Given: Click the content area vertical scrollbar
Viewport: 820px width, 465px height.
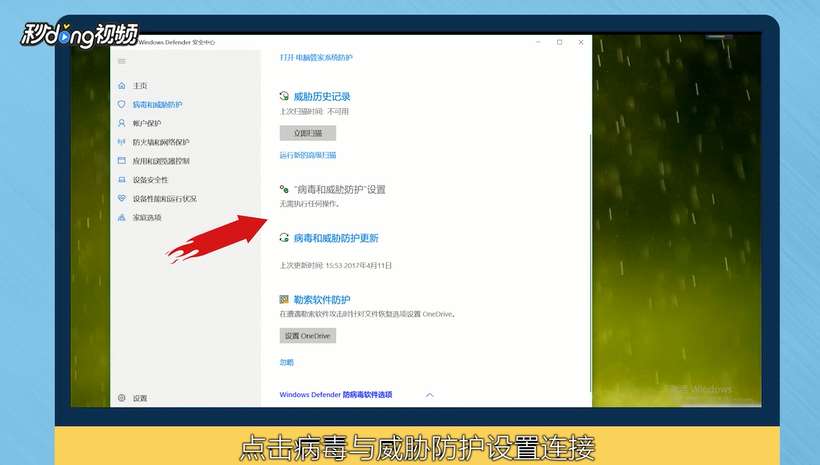Looking at the screenshot, I should [x=590, y=262].
